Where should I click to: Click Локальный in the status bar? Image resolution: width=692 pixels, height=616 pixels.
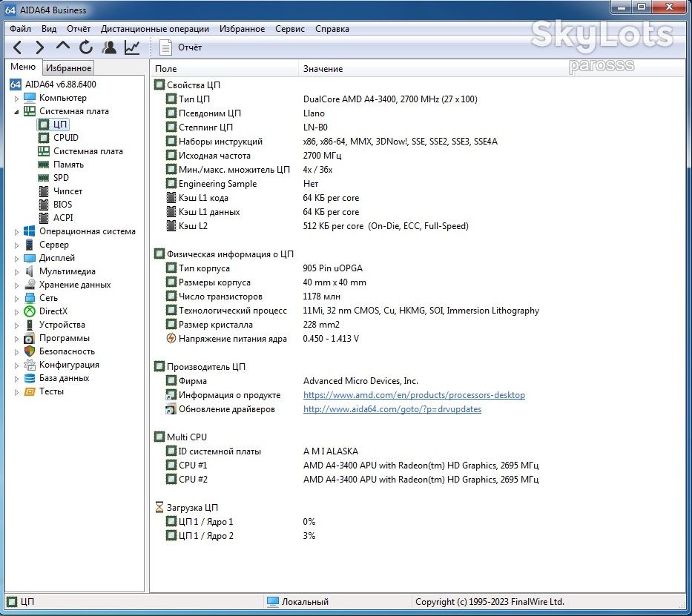[305, 602]
